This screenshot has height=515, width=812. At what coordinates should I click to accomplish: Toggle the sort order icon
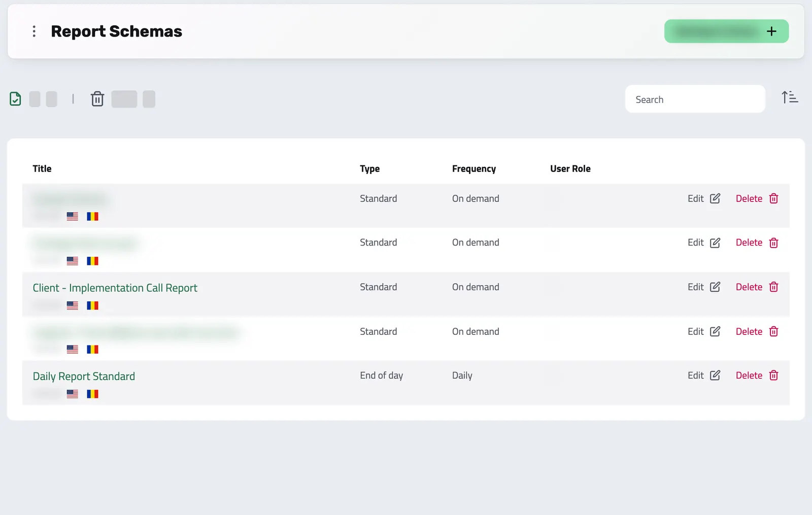pos(790,97)
